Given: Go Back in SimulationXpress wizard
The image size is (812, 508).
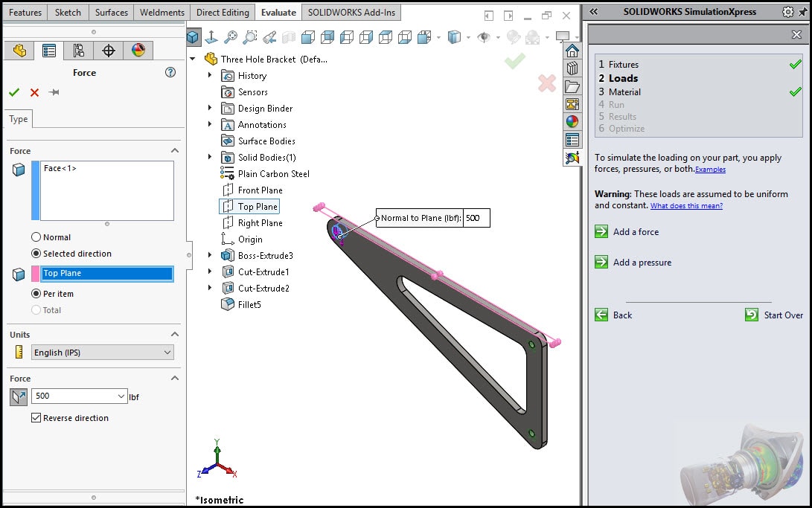Looking at the screenshot, I should (x=614, y=315).
